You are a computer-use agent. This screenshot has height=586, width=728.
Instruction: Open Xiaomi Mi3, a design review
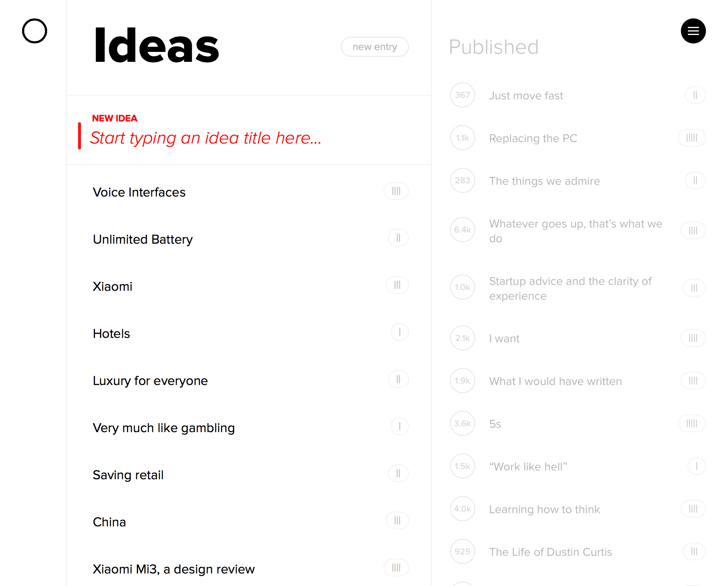[174, 569]
